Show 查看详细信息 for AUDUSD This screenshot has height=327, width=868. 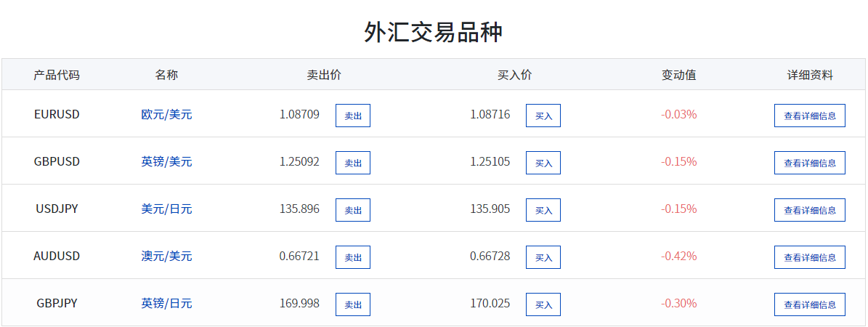[809, 257]
